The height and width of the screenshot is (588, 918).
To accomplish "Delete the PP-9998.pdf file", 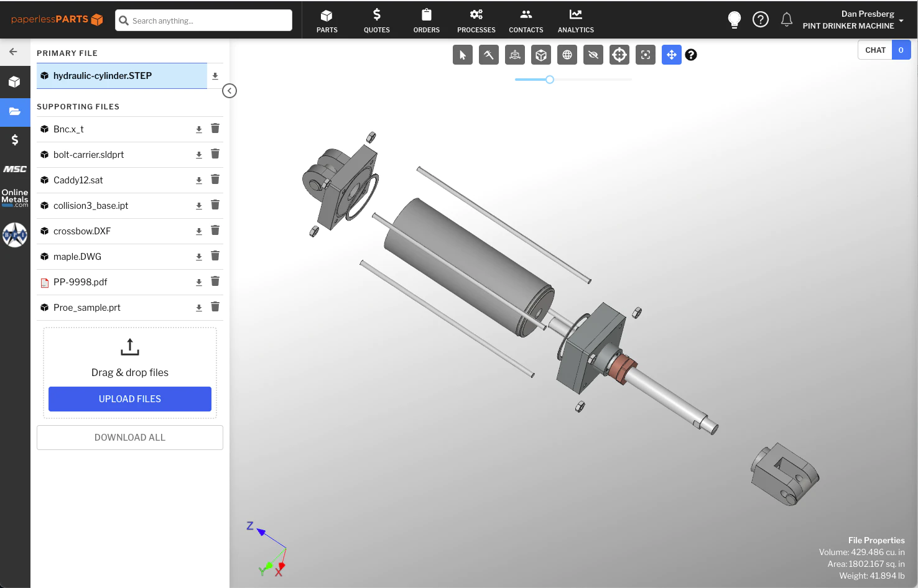I will [x=215, y=281].
